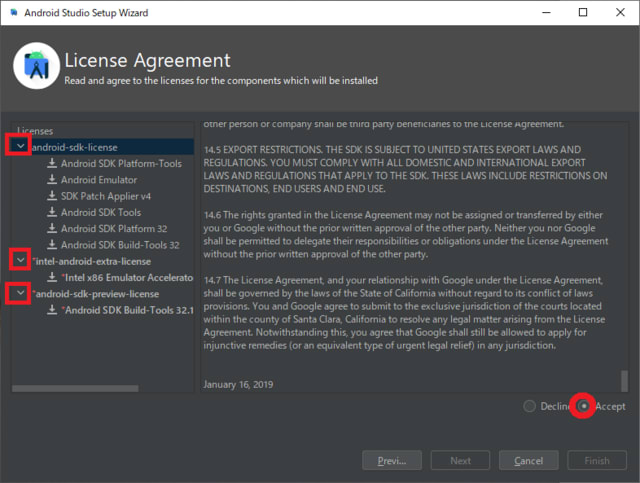Click the download icon beside Android SDK Platform 32
Screen dimensions: 640x483
point(50,228)
